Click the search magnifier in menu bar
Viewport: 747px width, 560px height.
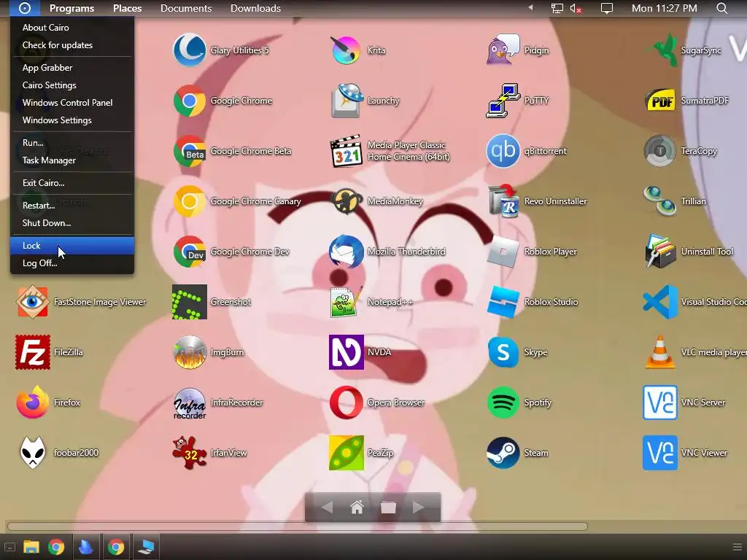pos(722,8)
